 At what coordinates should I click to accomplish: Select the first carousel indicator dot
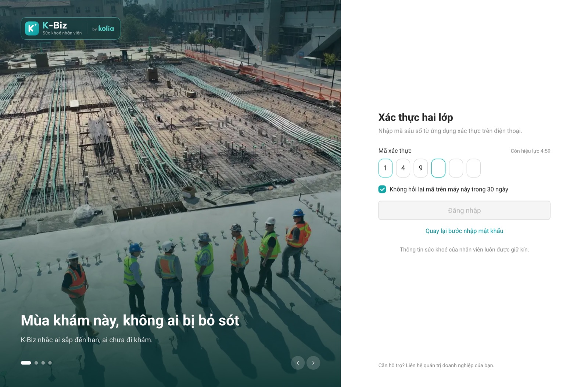pos(26,363)
